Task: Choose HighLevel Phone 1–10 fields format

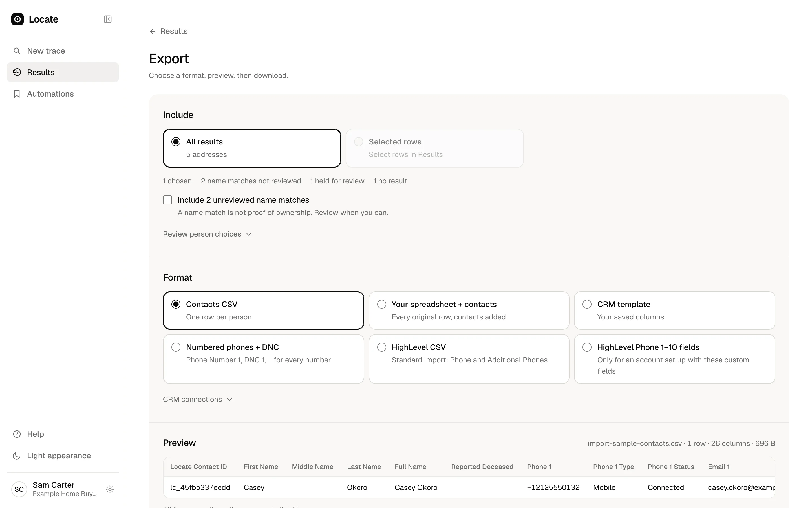Action: point(674,359)
